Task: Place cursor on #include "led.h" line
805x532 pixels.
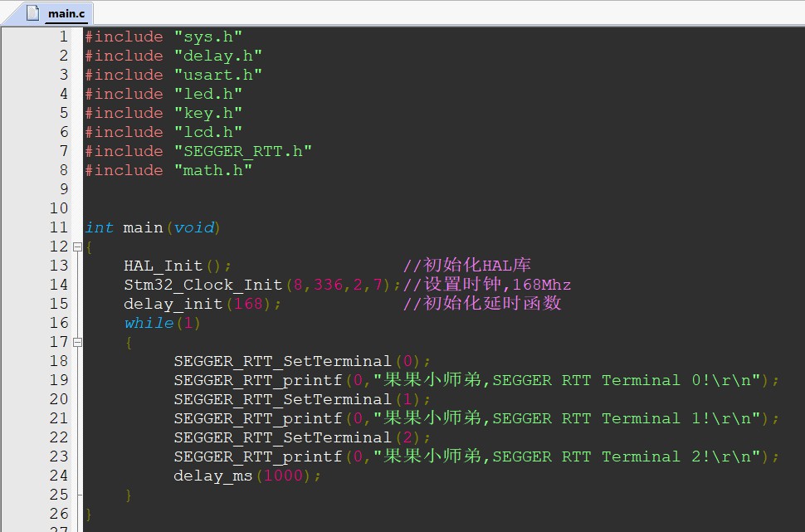Action: click(163, 94)
